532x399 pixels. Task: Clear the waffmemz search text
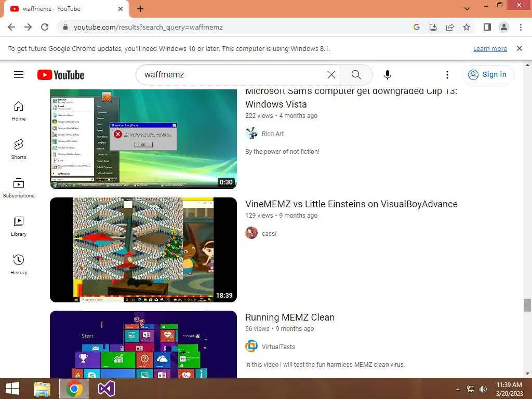click(331, 75)
